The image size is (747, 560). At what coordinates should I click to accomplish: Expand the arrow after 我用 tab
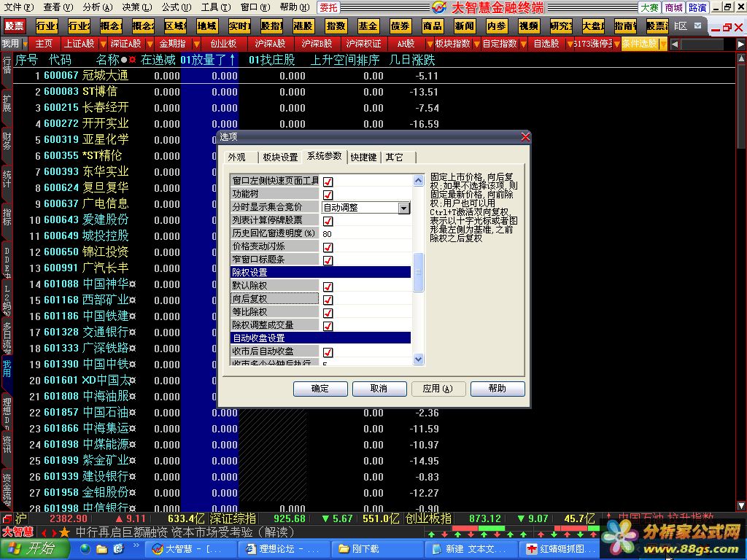click(x=25, y=44)
